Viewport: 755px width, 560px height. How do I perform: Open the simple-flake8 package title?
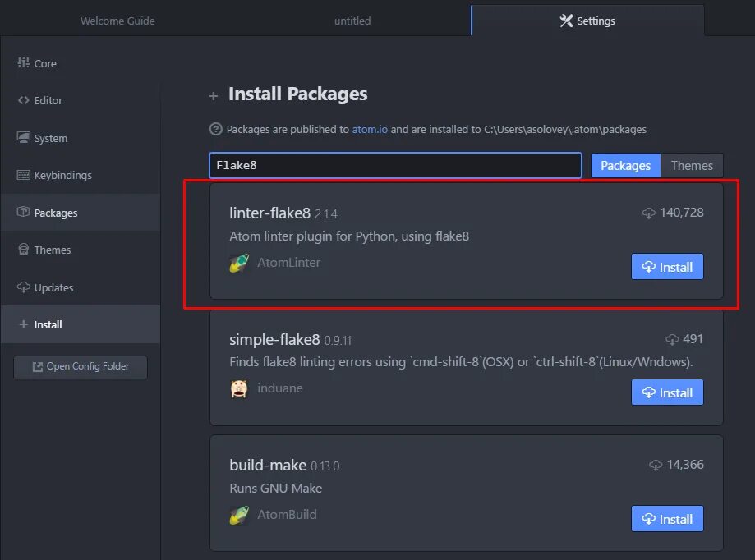coord(274,340)
